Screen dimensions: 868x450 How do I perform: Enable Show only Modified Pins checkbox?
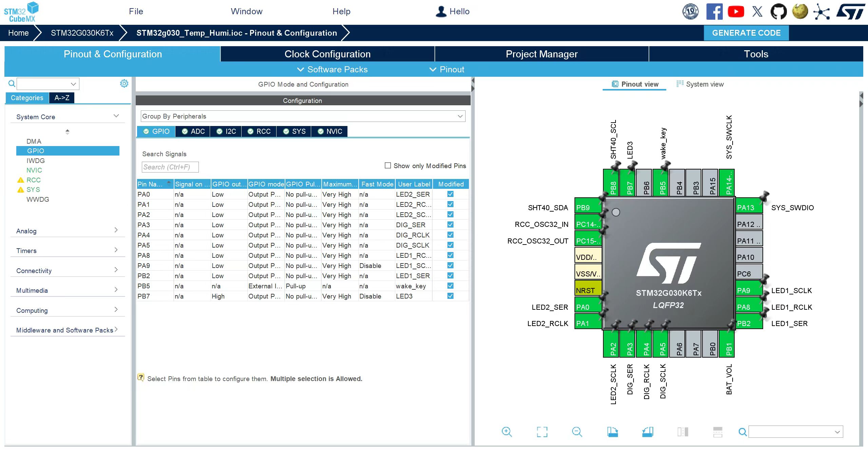click(x=388, y=165)
